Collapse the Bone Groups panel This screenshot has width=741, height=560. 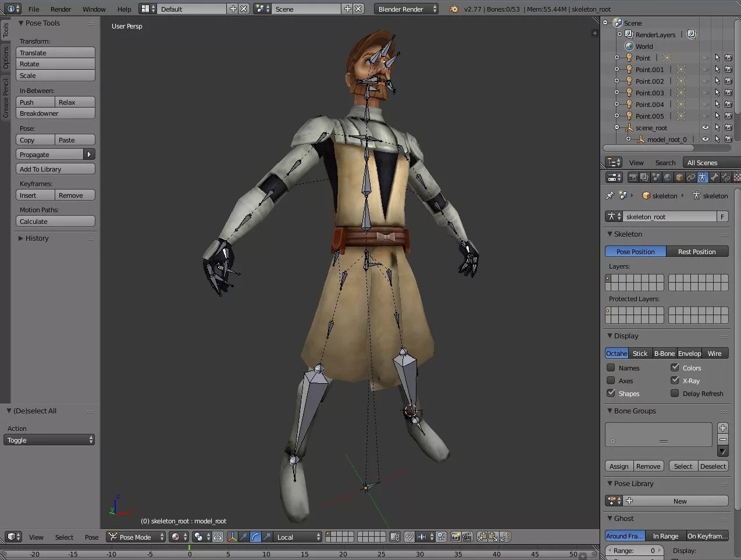point(610,411)
